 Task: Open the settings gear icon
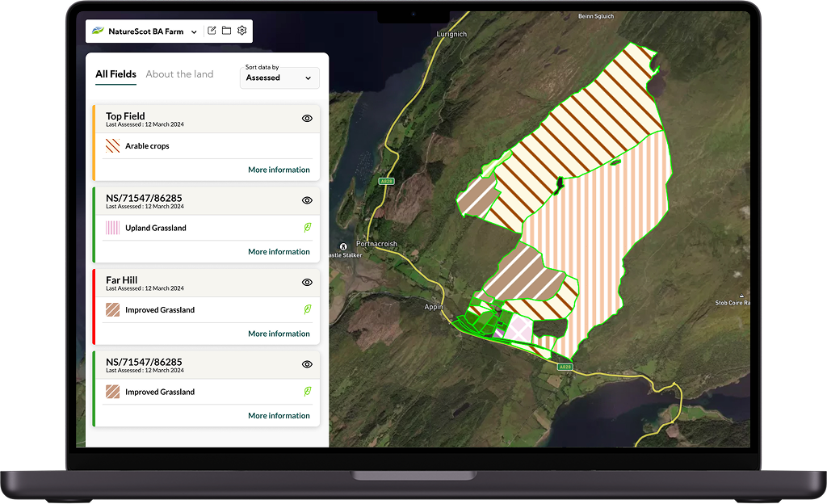tap(241, 30)
